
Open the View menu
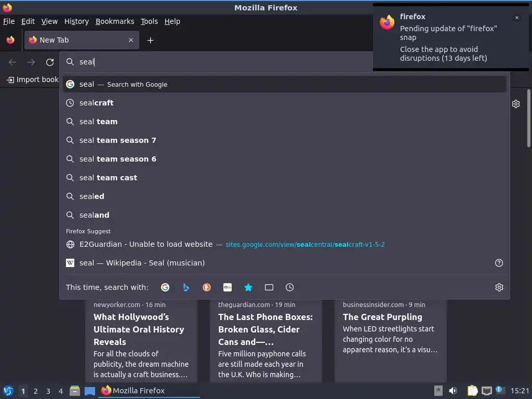coord(49,21)
